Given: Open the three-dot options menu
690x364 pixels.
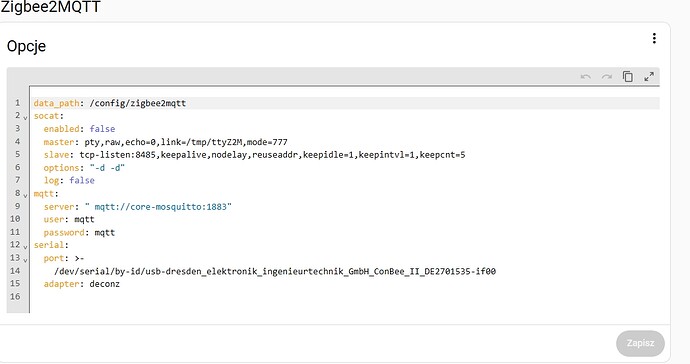Looking at the screenshot, I should pyautogui.click(x=654, y=39).
